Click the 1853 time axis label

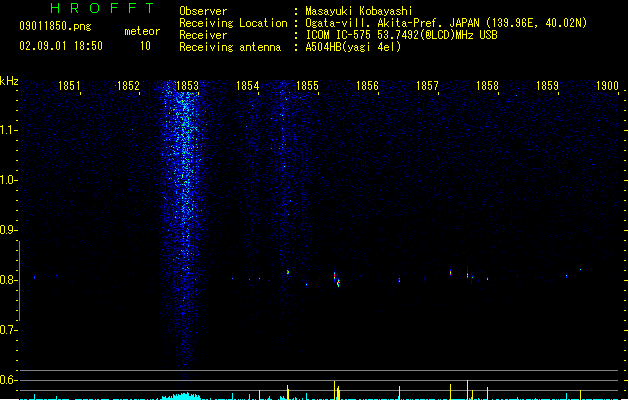click(188, 86)
